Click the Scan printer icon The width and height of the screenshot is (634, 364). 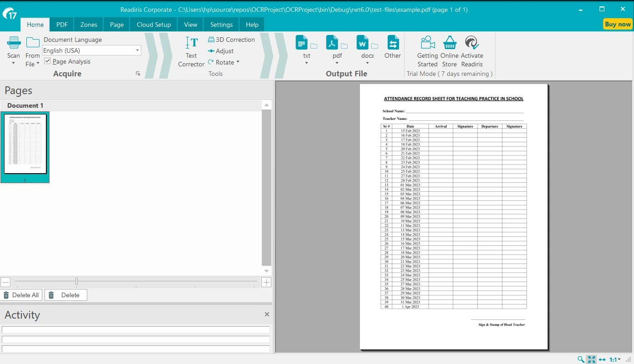[14, 43]
